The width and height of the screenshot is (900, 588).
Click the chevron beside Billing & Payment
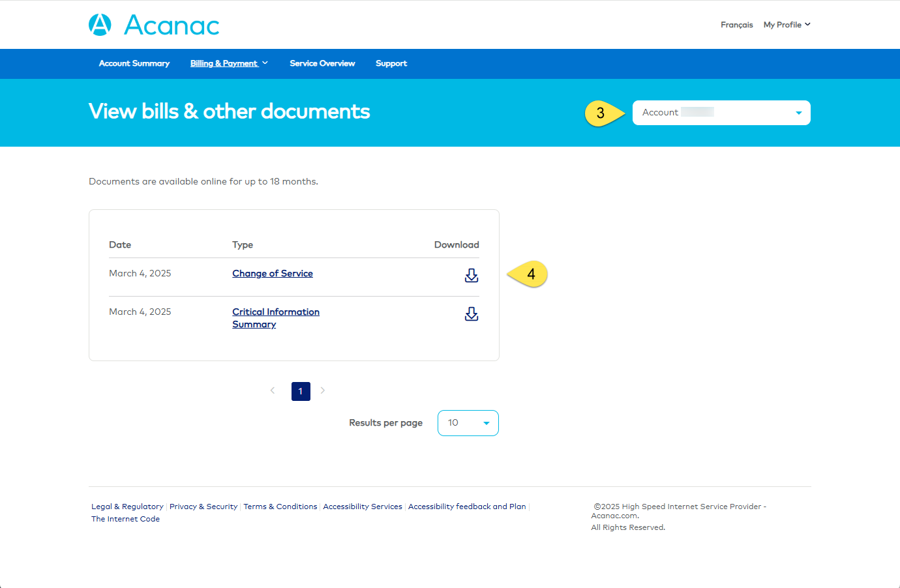[265, 63]
